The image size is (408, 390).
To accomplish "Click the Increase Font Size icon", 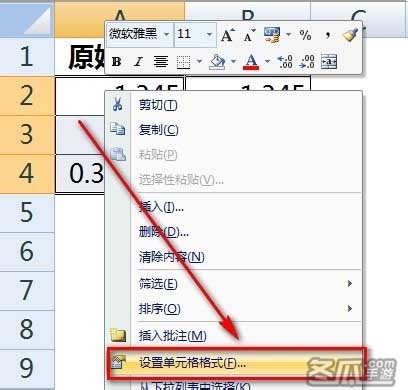I will [228, 35].
